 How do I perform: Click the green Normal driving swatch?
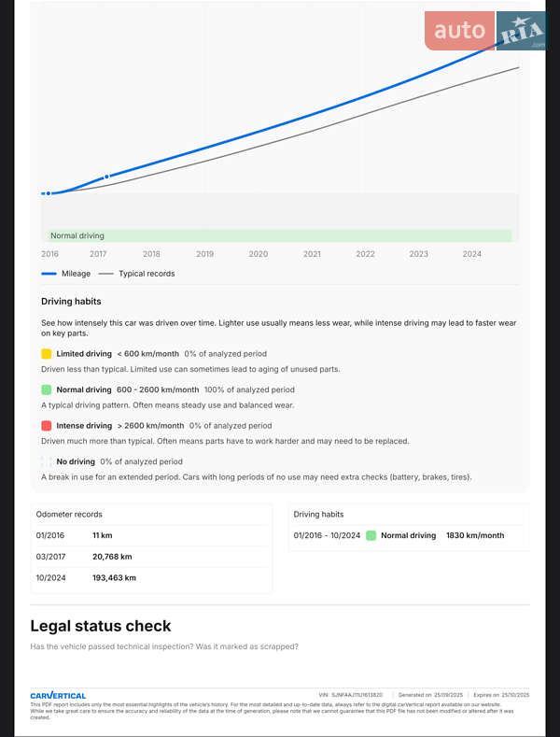pyautogui.click(x=47, y=390)
